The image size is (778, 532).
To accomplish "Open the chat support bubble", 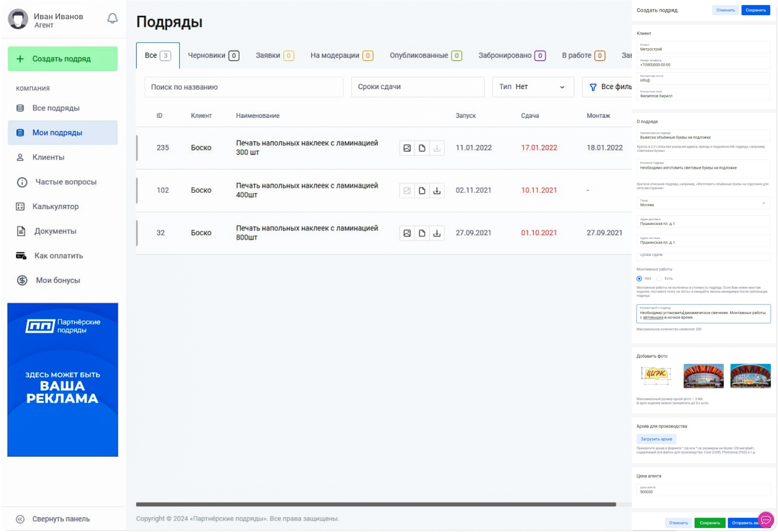I will (x=765, y=519).
